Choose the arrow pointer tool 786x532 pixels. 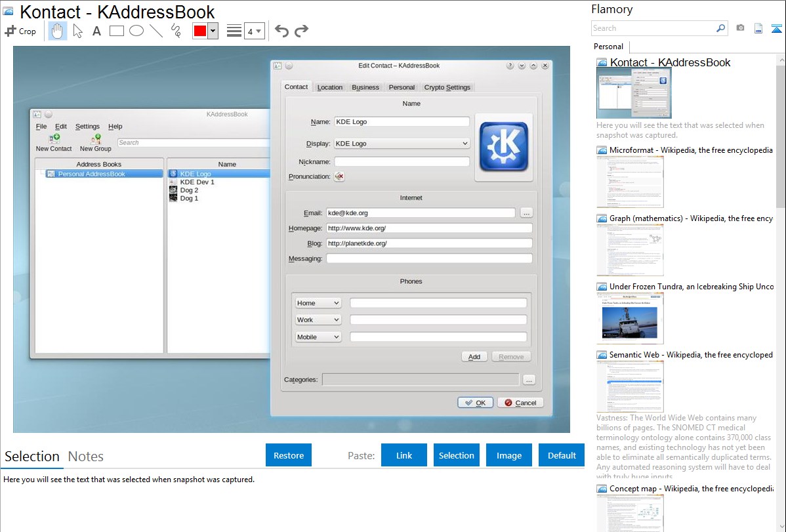[x=77, y=31]
